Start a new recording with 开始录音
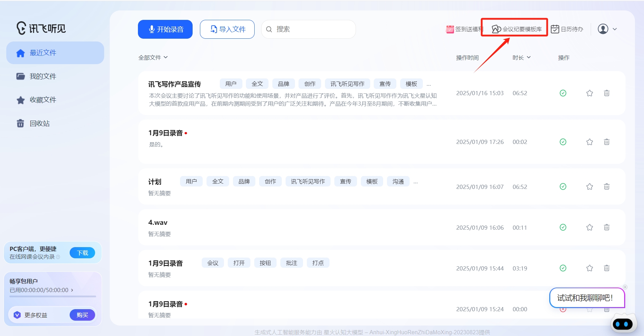This screenshot has width=644, height=336. 165,29
